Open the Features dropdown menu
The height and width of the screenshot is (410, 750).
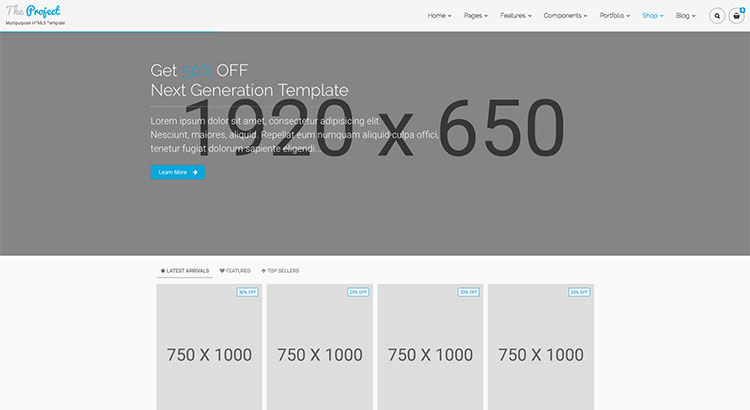516,16
